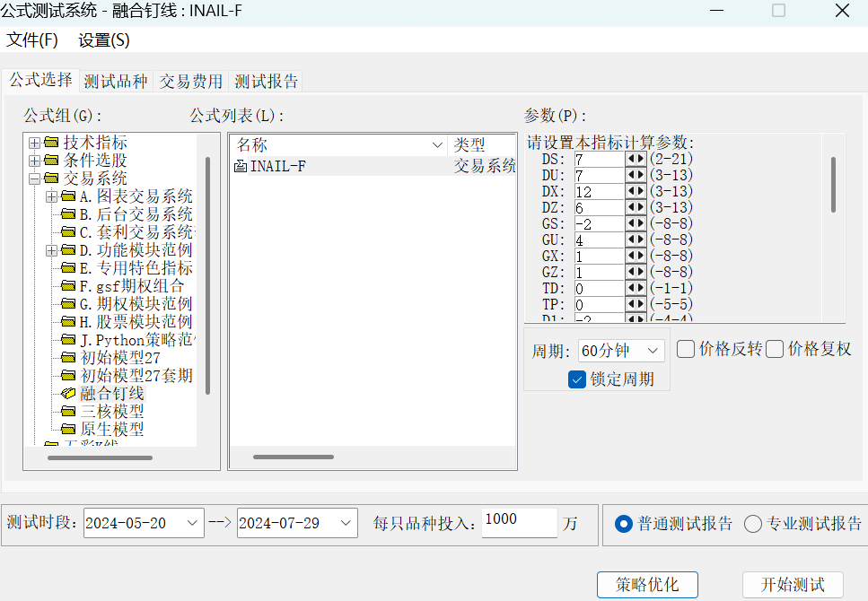Open 文件(F) menu

pyautogui.click(x=32, y=39)
